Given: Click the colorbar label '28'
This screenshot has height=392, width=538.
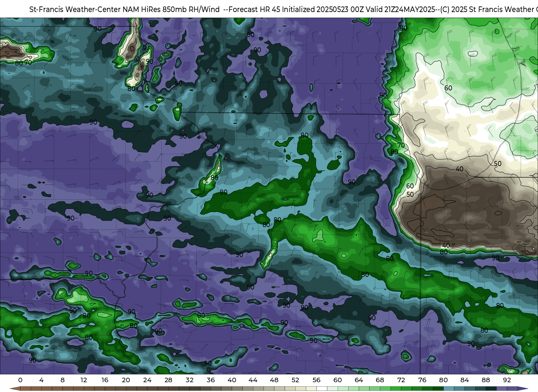Looking at the screenshot, I should pyautogui.click(x=168, y=380).
